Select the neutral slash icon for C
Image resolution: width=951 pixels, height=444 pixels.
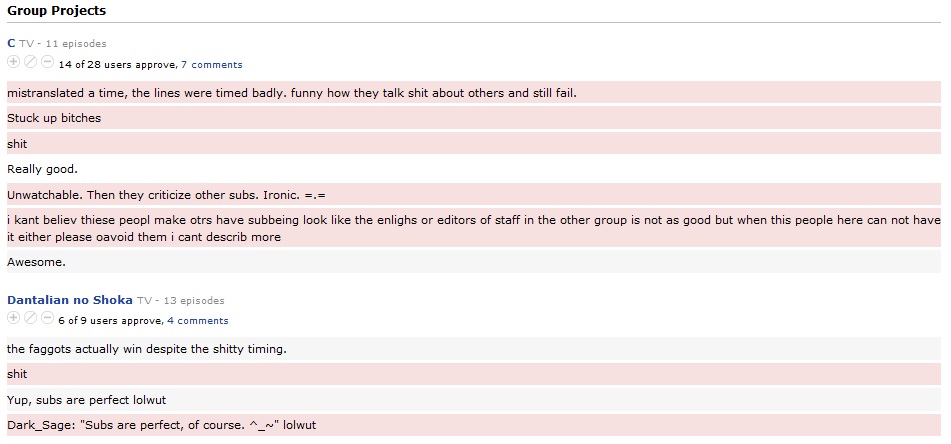pos(30,62)
